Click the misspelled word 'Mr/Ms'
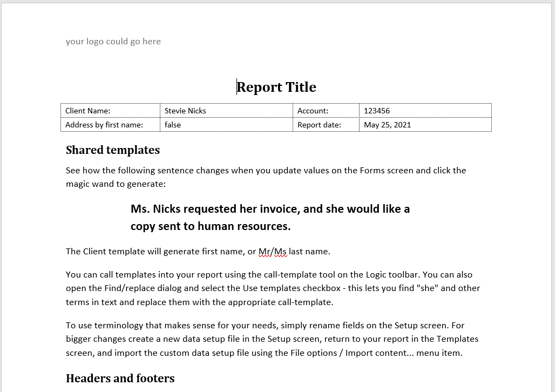 [x=273, y=252]
